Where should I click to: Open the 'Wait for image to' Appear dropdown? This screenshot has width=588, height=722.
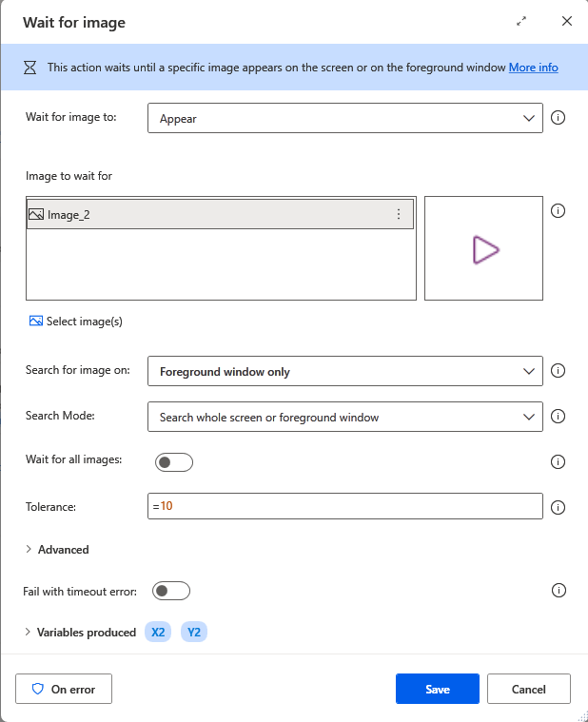(344, 118)
